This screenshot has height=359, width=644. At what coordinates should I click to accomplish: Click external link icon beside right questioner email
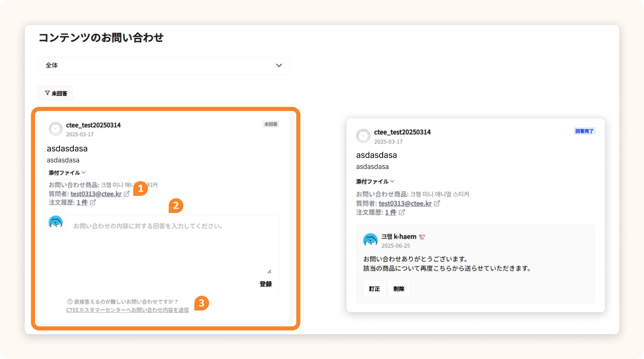[437, 203]
